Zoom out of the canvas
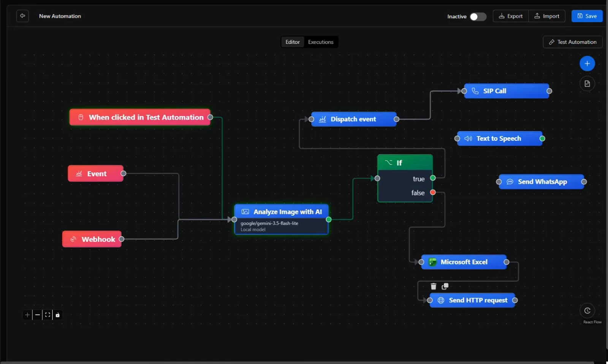608x364 pixels. [x=37, y=315]
